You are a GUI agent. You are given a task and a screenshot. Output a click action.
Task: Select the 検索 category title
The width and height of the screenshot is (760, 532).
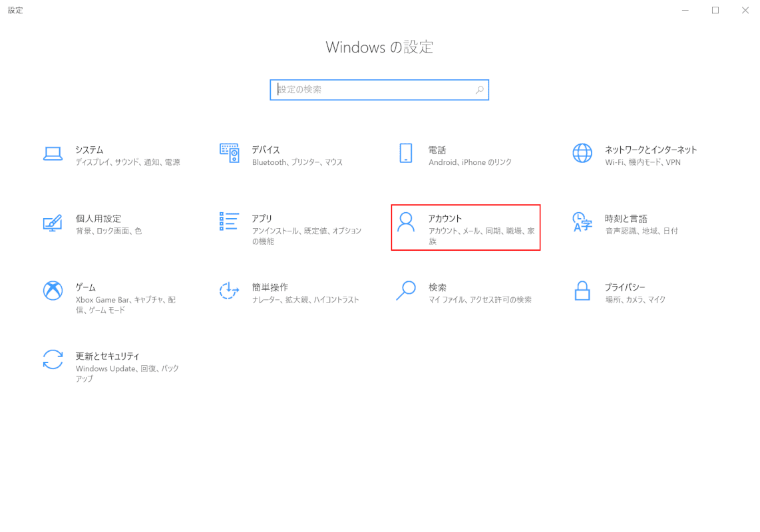coord(437,287)
